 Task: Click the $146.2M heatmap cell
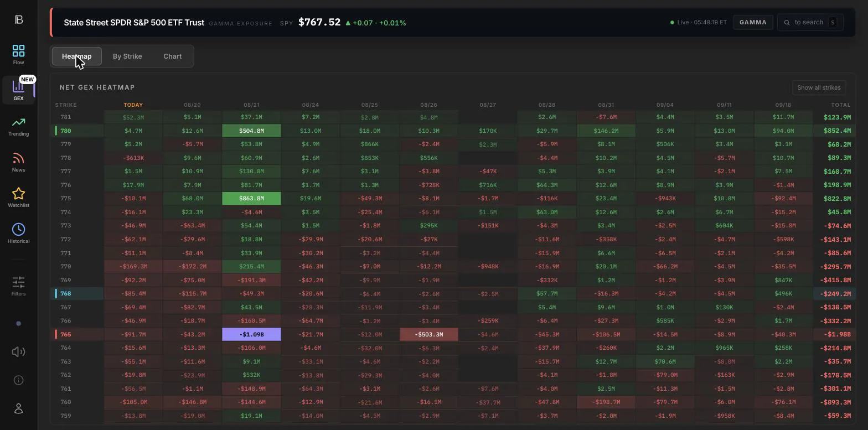(x=606, y=131)
